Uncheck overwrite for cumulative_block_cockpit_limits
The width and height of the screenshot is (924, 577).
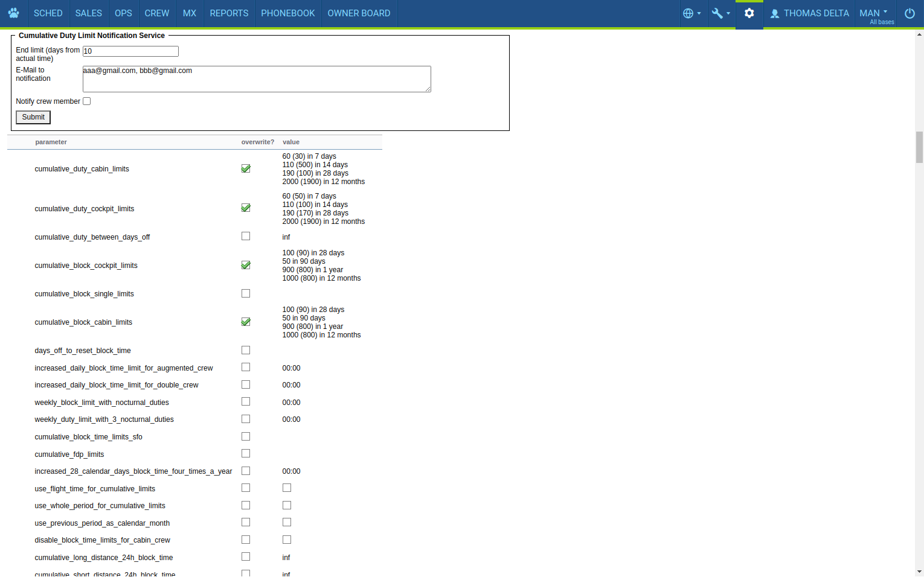click(246, 266)
